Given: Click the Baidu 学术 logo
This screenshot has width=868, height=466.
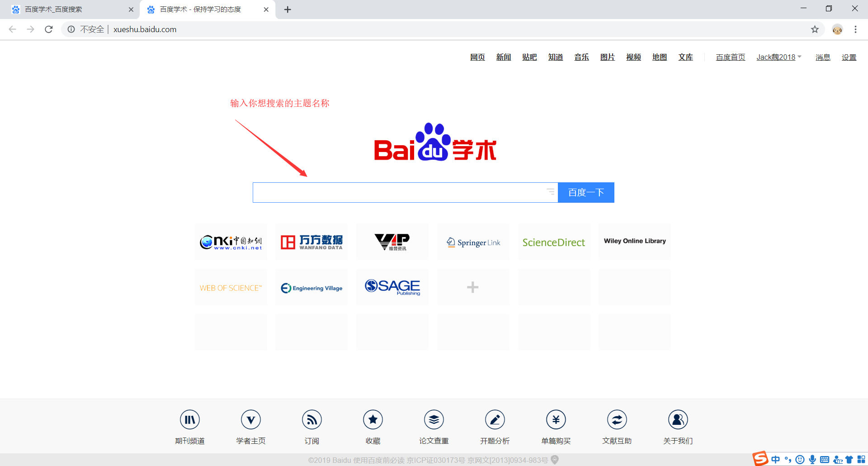Looking at the screenshot, I should (x=435, y=142).
